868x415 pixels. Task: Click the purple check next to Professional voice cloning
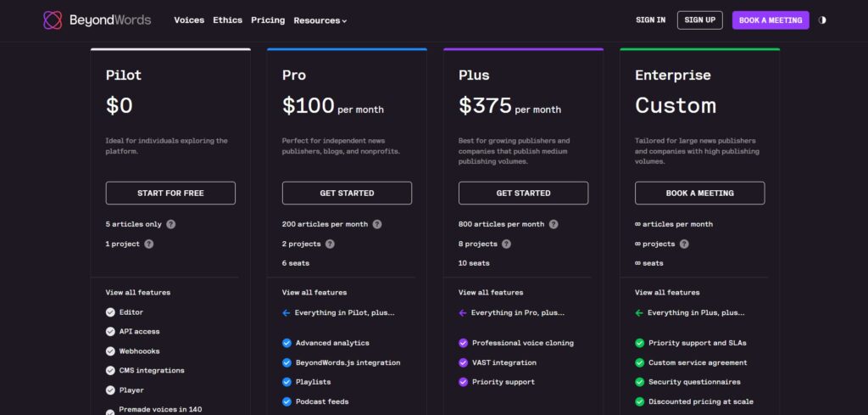point(464,343)
